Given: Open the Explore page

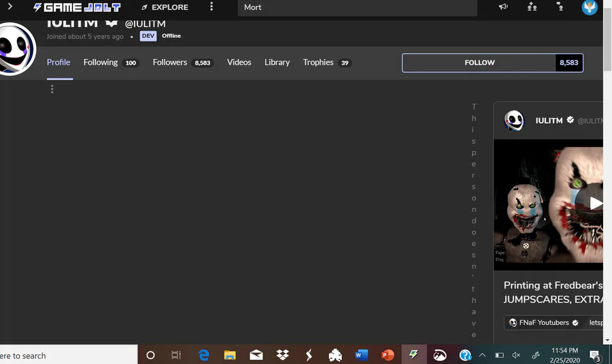Looking at the screenshot, I should pos(165,7).
